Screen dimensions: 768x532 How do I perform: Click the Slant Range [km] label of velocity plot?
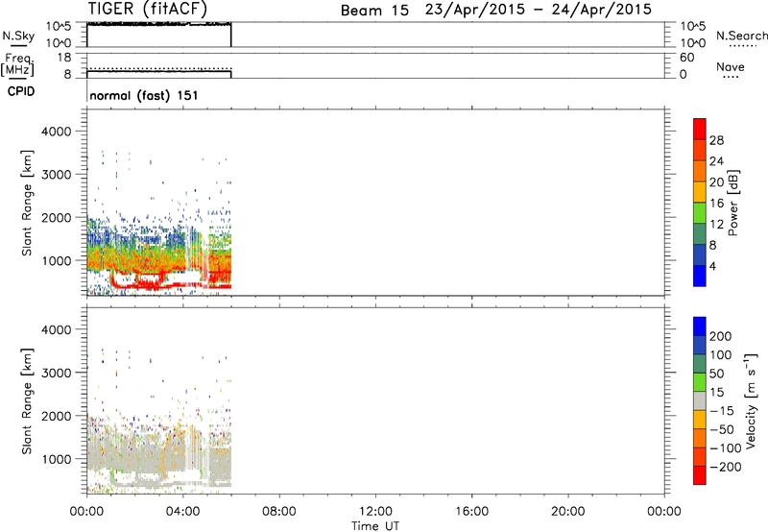pyautogui.click(x=27, y=401)
